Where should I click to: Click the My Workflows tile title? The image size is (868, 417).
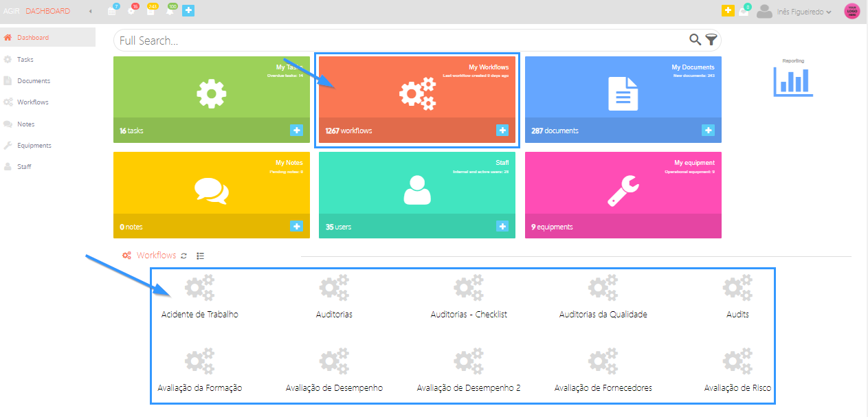489,67
